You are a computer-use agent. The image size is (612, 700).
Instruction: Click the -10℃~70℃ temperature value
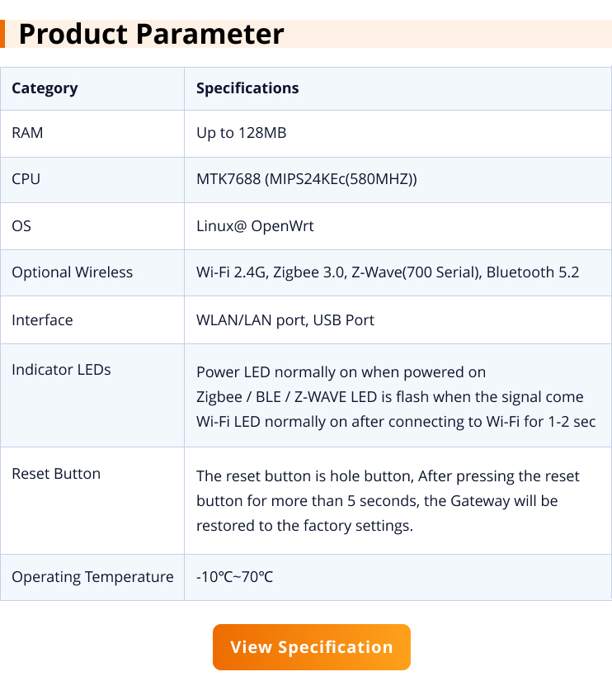pos(234,577)
